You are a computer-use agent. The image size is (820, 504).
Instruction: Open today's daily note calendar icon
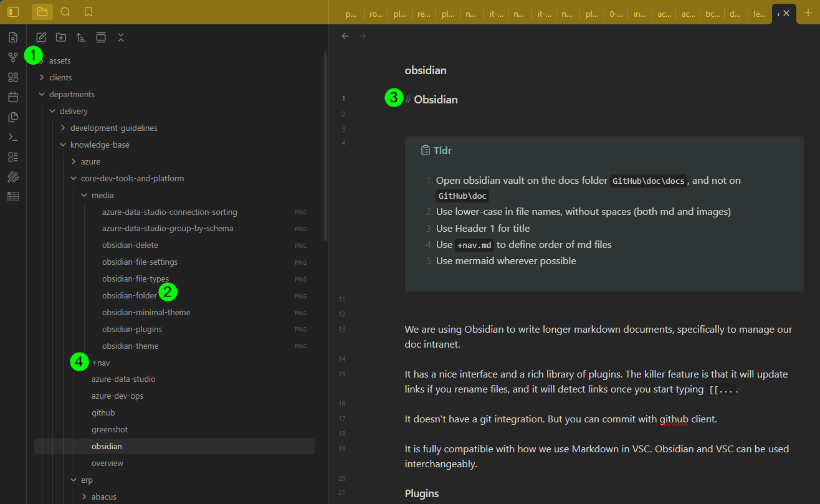(x=13, y=97)
